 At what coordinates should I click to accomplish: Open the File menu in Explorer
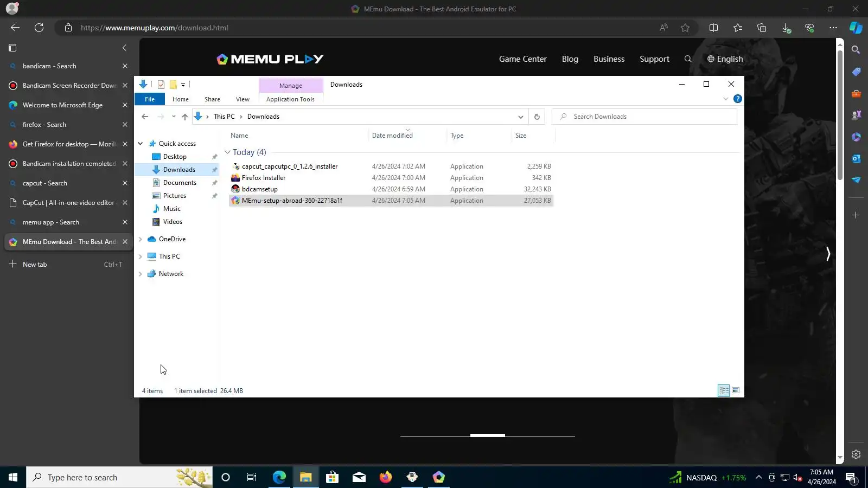pos(150,99)
